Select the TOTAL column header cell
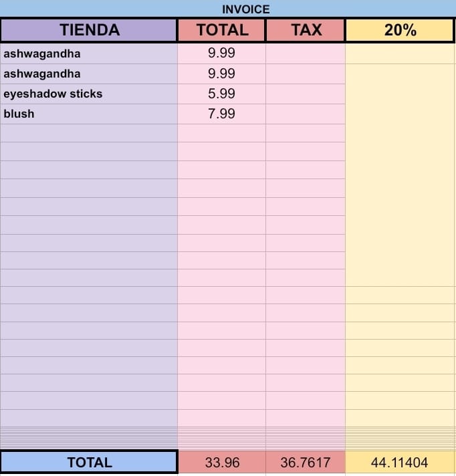 point(222,29)
